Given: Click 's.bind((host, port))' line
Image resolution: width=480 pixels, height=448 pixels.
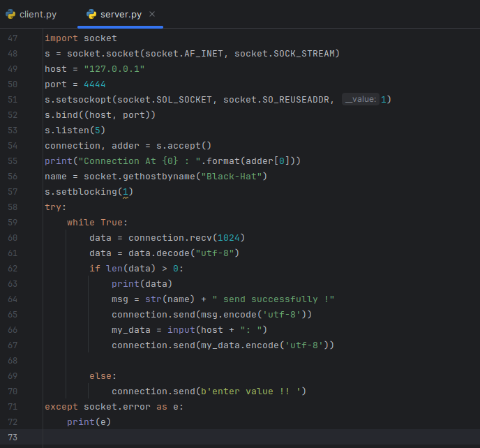Looking at the screenshot, I should pyautogui.click(x=100, y=115).
